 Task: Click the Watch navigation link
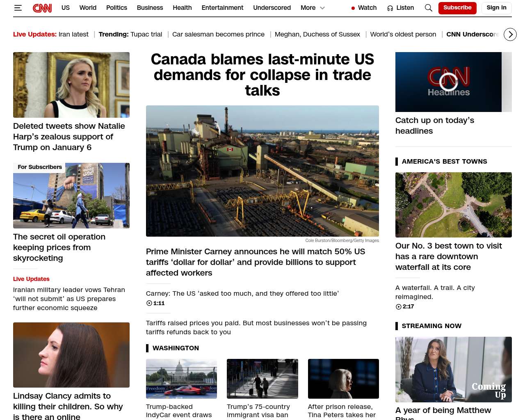tap(367, 8)
